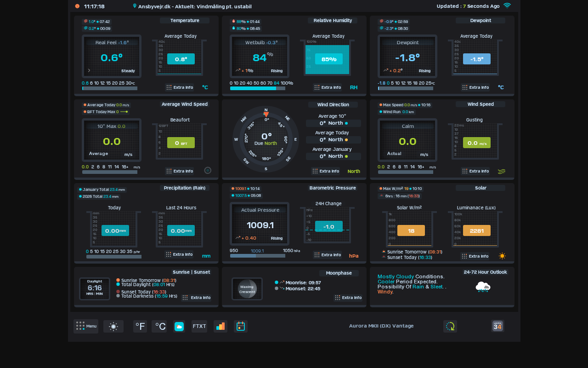This screenshot has height=368, width=588.
Task: Switch units to Fahrenheit
Action: click(140, 327)
